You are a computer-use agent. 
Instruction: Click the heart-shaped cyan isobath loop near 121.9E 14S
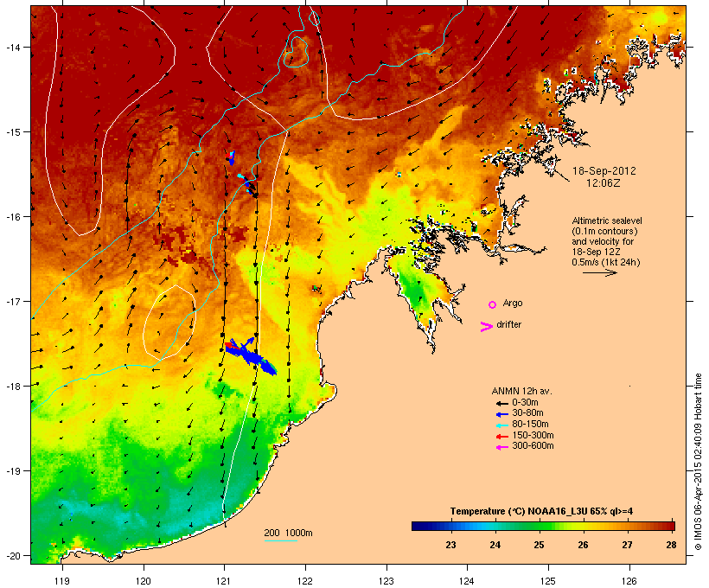point(297,52)
